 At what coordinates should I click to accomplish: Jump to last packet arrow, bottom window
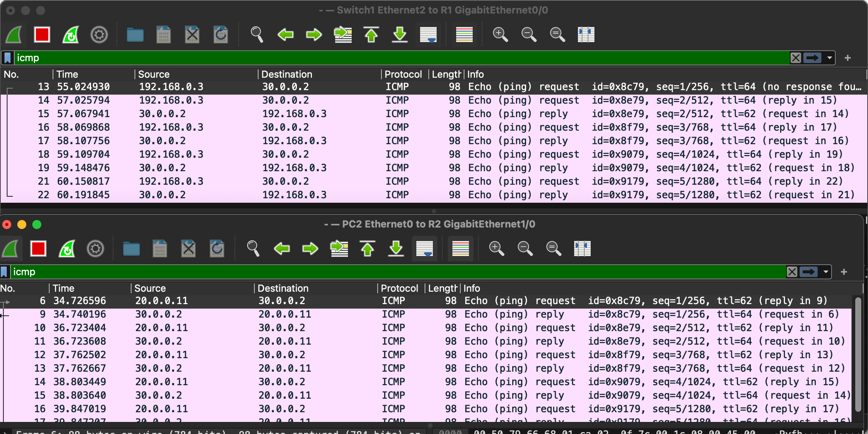(396, 249)
